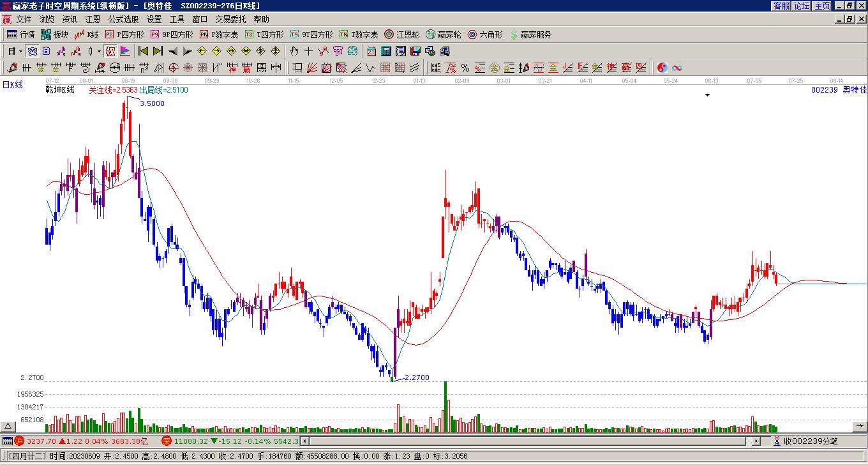Open the 工具 menu
The image size is (868, 465).
point(177,19)
